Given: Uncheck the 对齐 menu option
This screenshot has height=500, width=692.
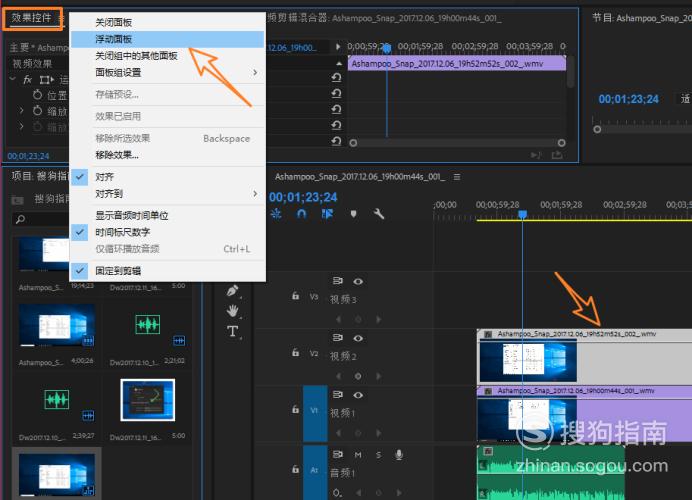Looking at the screenshot, I should tap(105, 177).
